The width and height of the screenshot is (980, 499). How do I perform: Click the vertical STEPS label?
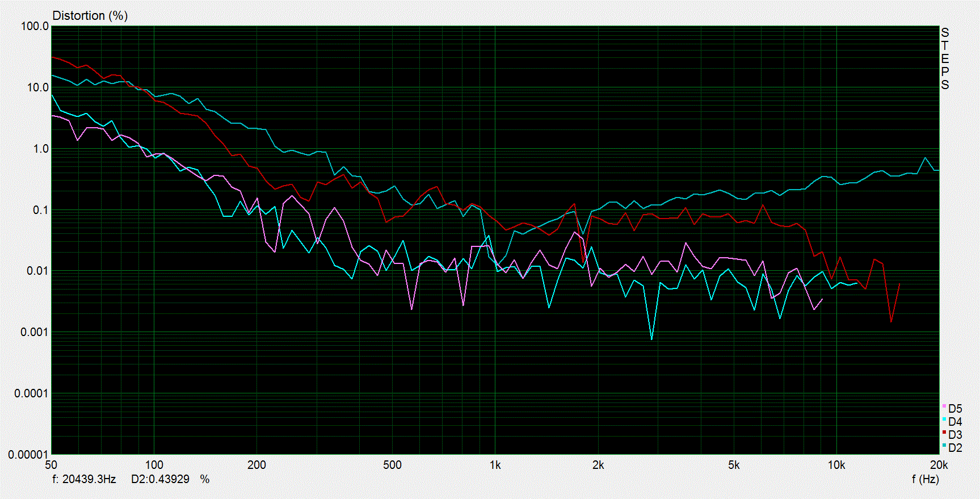pos(945,58)
